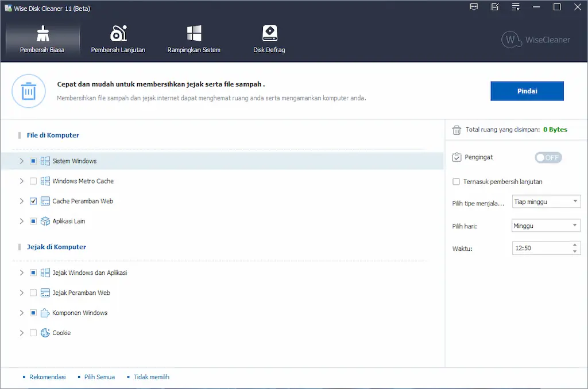Increase the Waktu time with up arrow
The image size is (588, 389).
[575, 245]
